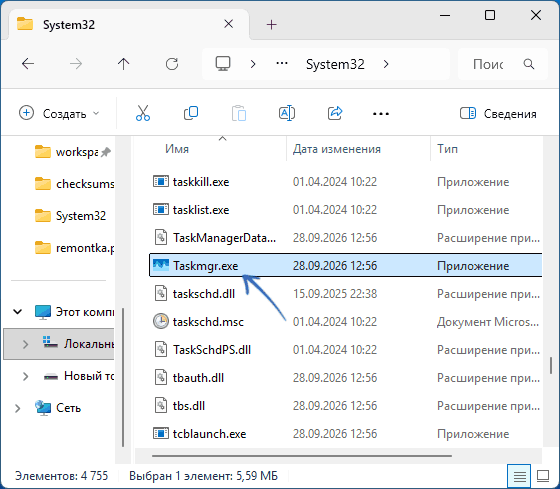Image resolution: width=560 pixels, height=489 pixels.
Task: Click Элементов: 4 755 in status bar
Action: tap(61, 476)
